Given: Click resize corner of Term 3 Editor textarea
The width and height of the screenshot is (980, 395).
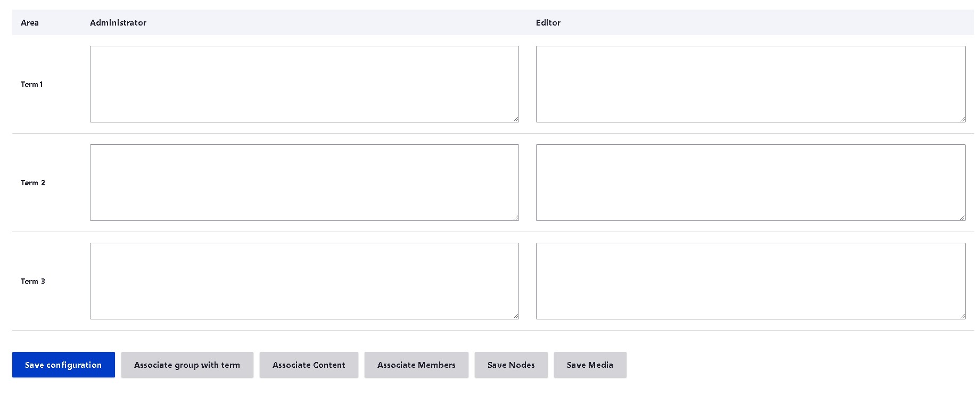Looking at the screenshot, I should 962,316.
